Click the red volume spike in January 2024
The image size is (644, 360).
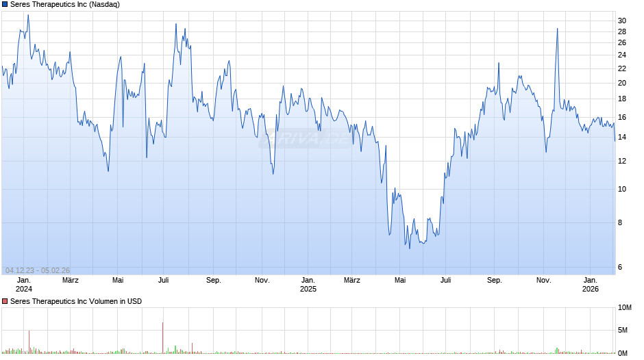click(x=29, y=342)
